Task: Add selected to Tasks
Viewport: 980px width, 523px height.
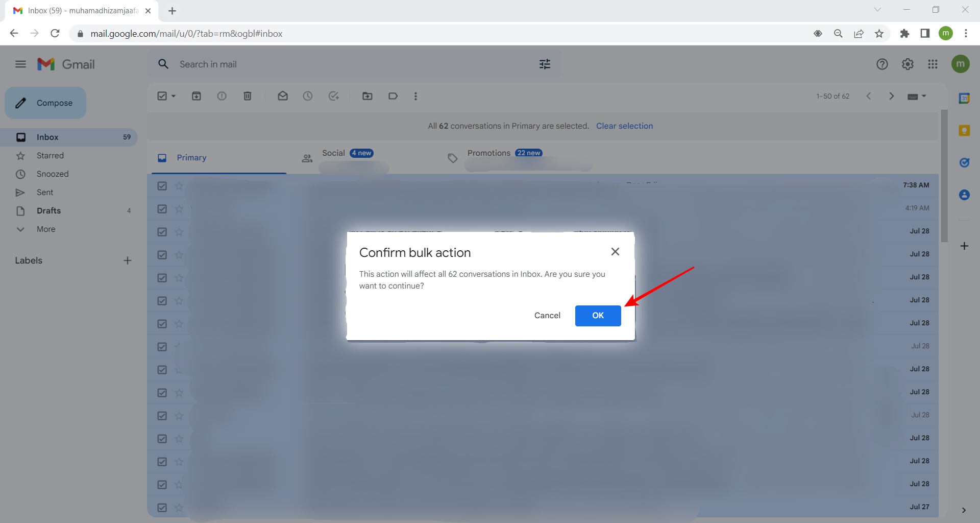Action: (x=334, y=96)
